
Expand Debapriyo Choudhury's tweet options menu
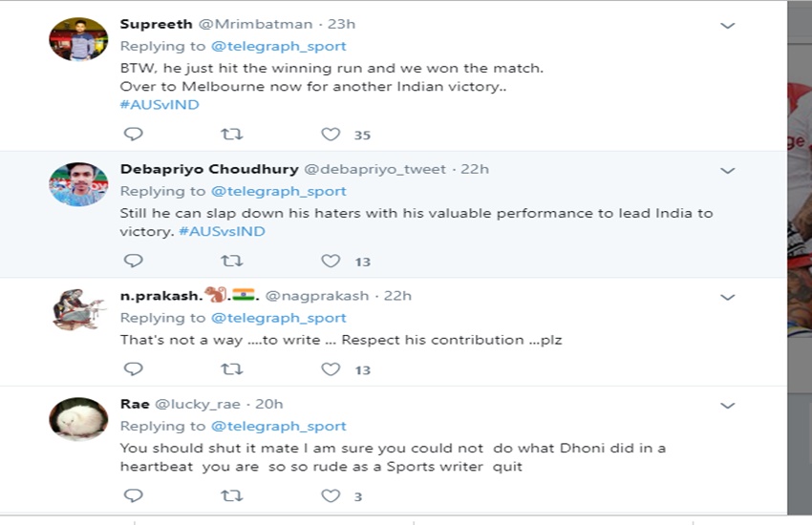[727, 171]
